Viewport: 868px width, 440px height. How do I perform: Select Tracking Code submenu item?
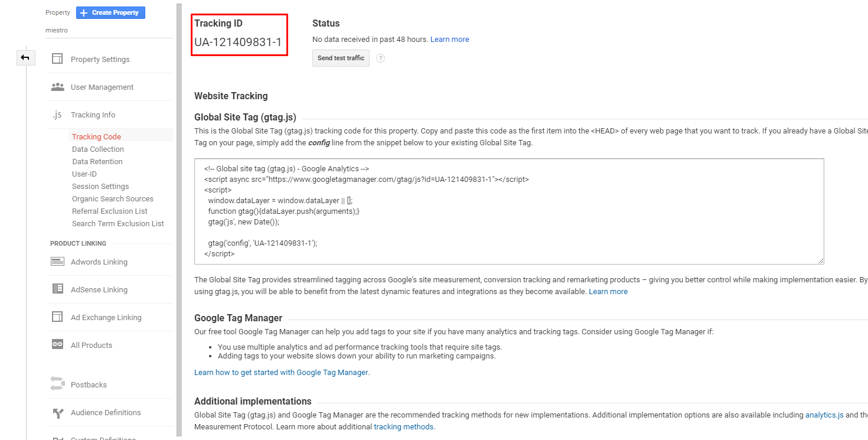click(96, 136)
